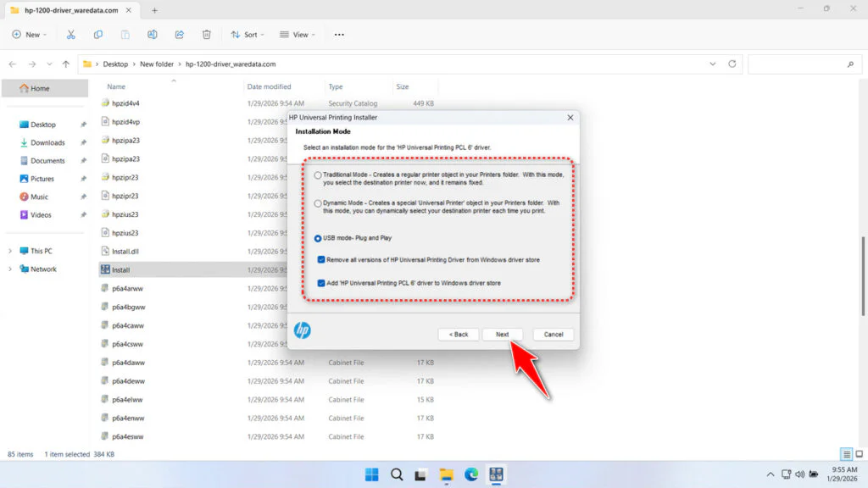The image size is (868, 488).
Task: Click the Delete icon in the toolbar
Action: 206,35
